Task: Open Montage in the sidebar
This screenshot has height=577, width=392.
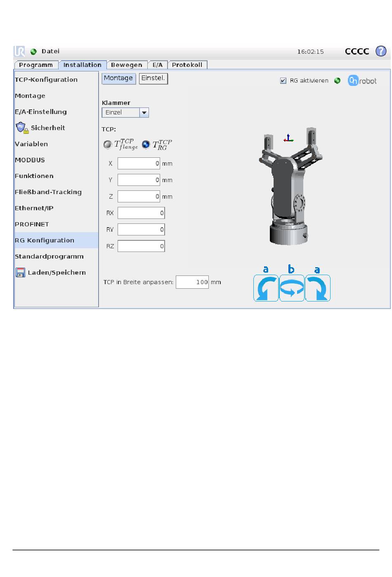Action: pos(56,96)
